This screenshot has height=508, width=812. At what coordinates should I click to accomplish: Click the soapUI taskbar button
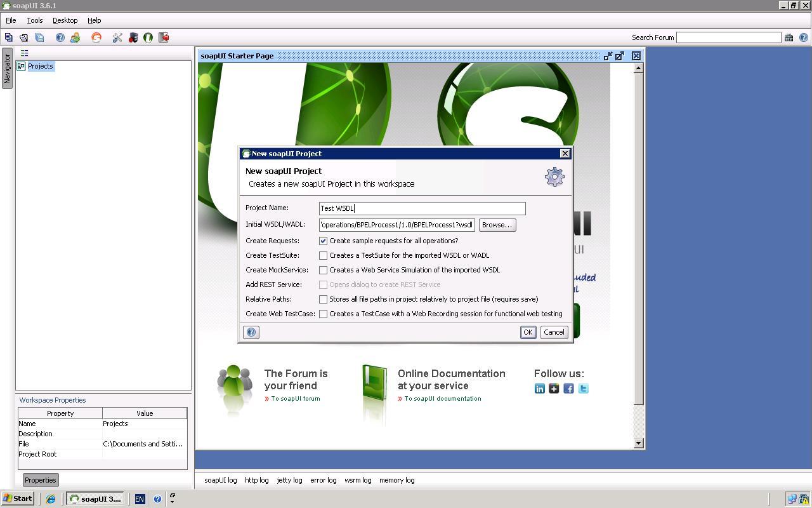pos(96,499)
